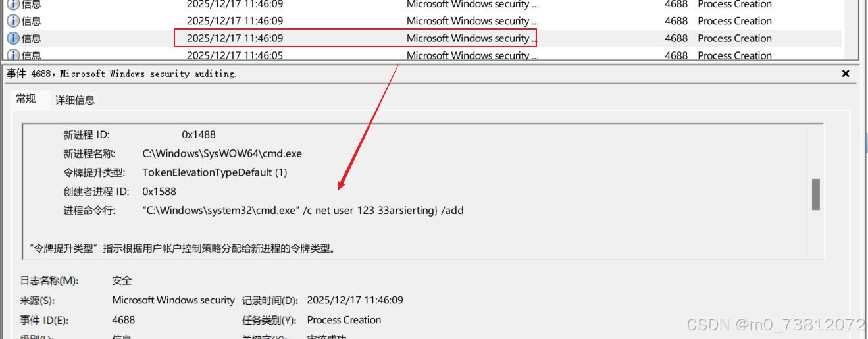Click TokenElevationTypeDefault (1) value
The width and height of the screenshot is (868, 339).
coord(215,172)
